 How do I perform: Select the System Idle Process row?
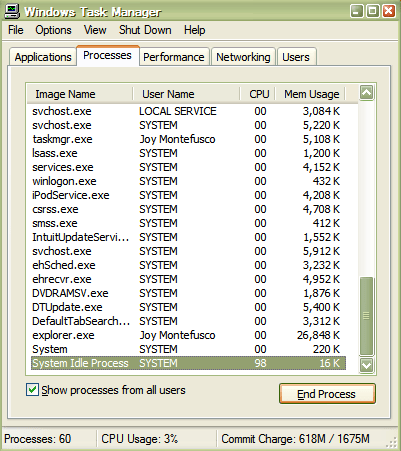pyautogui.click(x=188, y=363)
